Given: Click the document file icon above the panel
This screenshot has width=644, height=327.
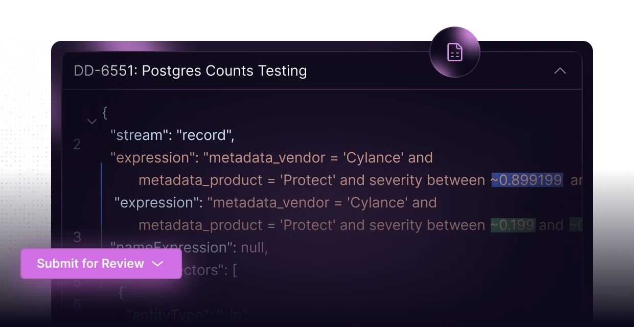Looking at the screenshot, I should click(x=454, y=52).
